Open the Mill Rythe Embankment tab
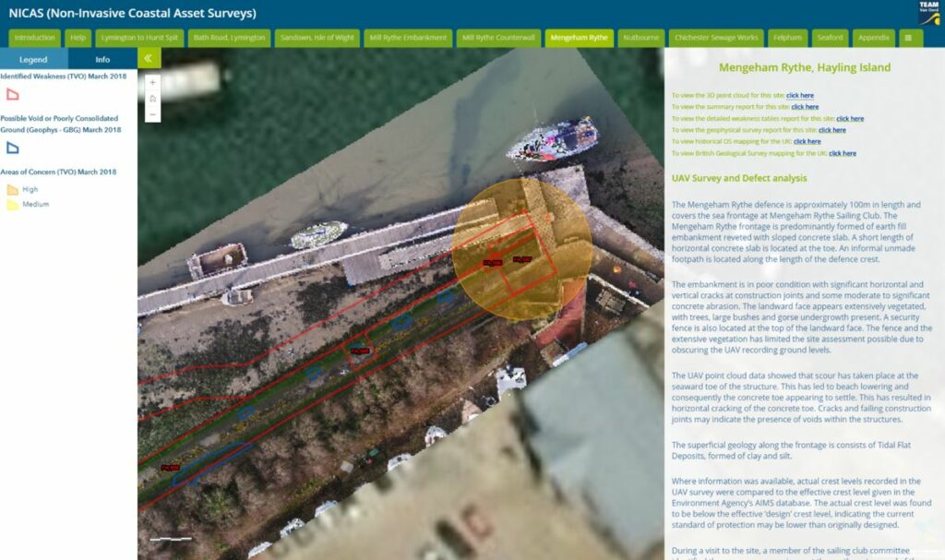945x560 pixels. 408,38
